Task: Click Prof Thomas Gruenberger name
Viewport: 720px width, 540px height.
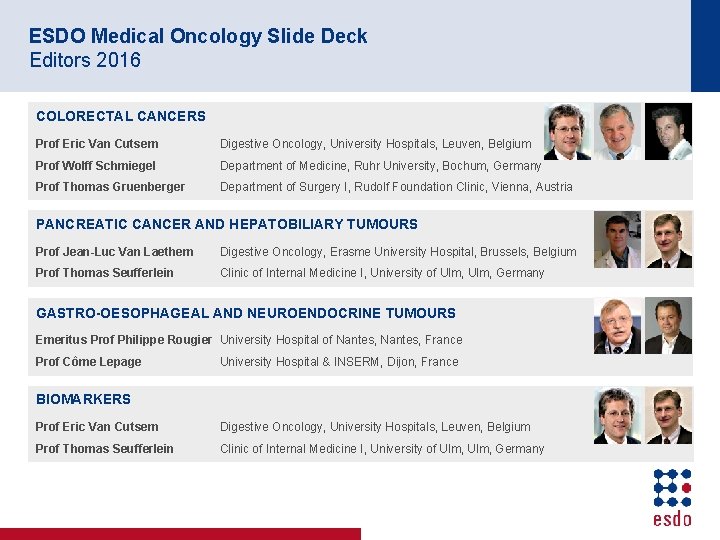Action: (x=110, y=187)
